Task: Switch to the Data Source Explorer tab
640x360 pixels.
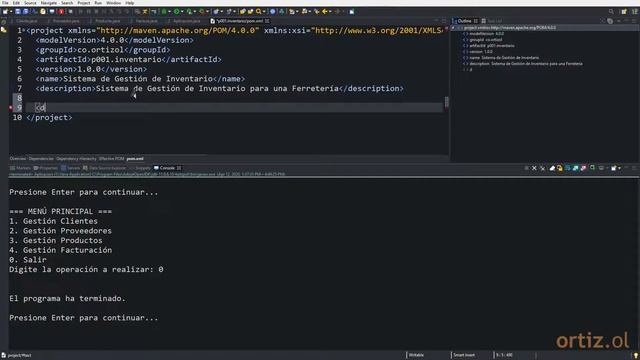Action: coord(104,168)
